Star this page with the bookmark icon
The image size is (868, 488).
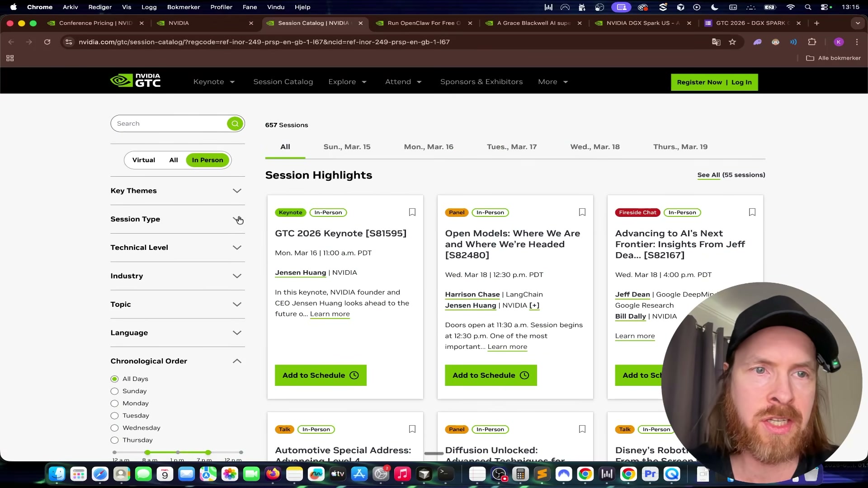coord(732,42)
